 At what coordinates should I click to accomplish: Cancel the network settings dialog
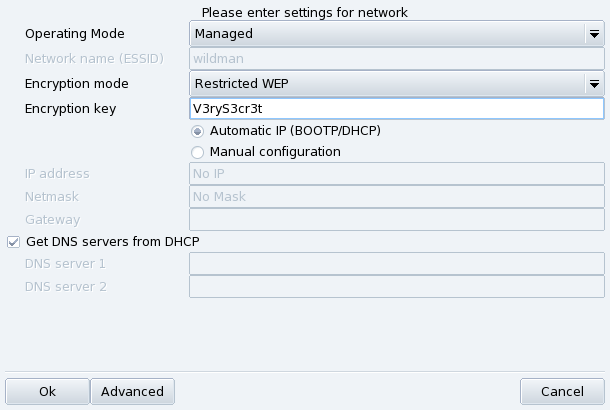pyautogui.click(x=562, y=391)
